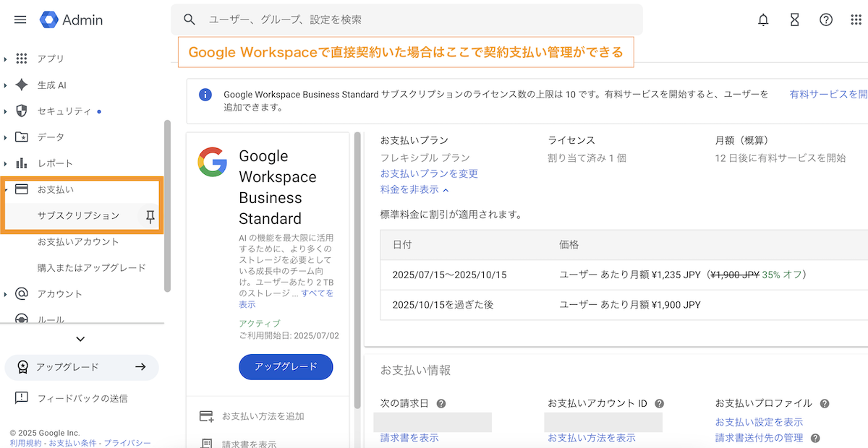Collapse pricing via 料金を非表示
868x448 pixels.
pos(414,189)
